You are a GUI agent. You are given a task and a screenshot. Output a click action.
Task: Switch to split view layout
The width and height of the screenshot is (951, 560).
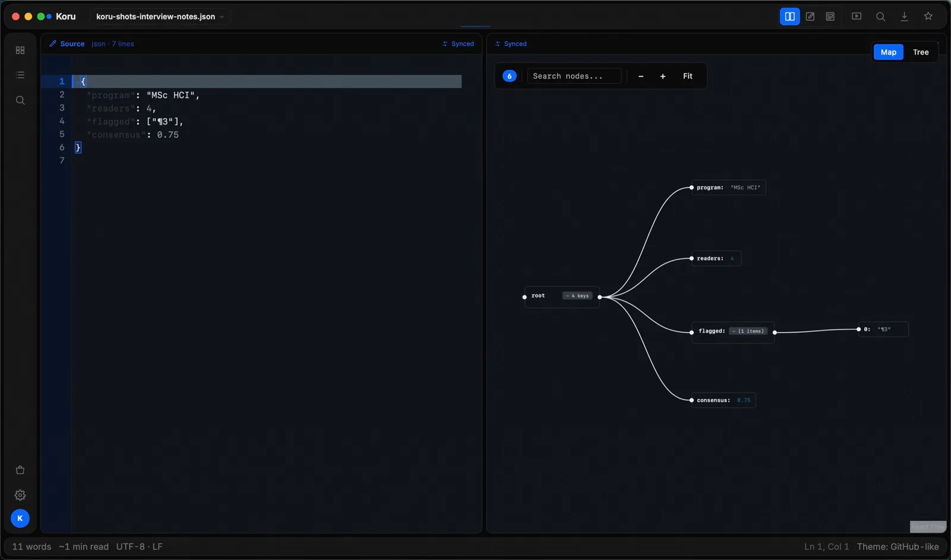(789, 17)
